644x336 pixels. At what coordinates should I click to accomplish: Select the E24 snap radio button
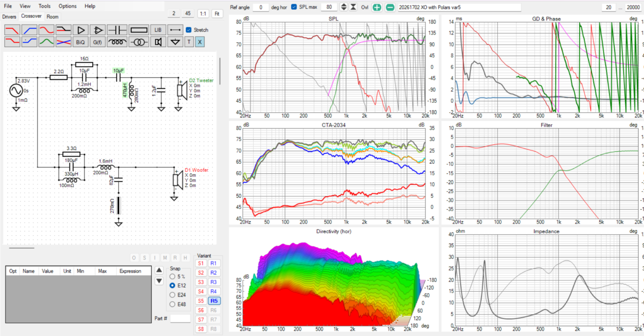coord(173,295)
